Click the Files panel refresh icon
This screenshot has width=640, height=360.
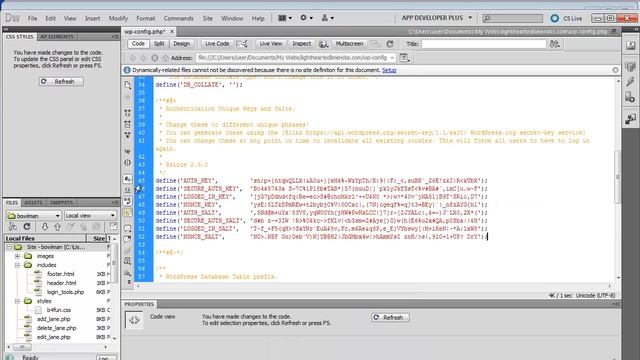(27, 227)
